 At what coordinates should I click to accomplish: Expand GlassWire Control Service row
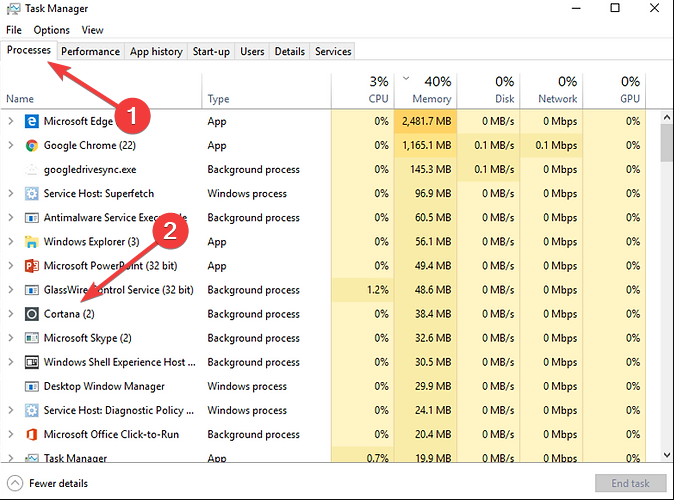[11, 290]
